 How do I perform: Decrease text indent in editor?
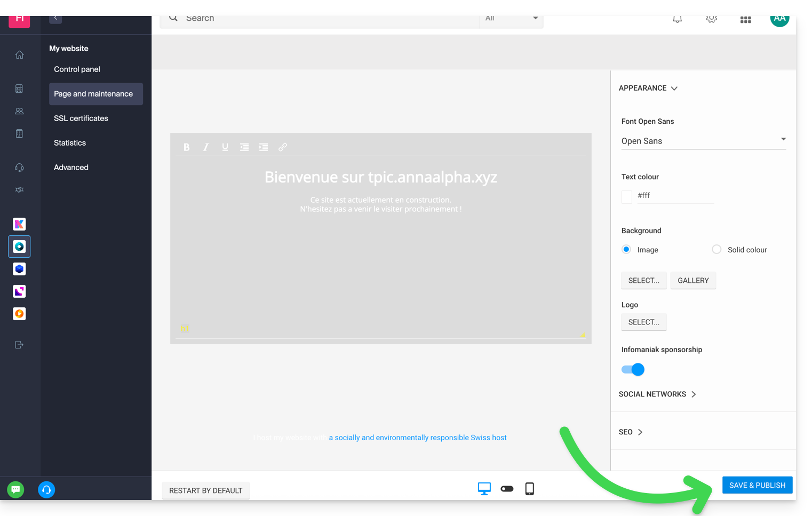pyautogui.click(x=244, y=147)
